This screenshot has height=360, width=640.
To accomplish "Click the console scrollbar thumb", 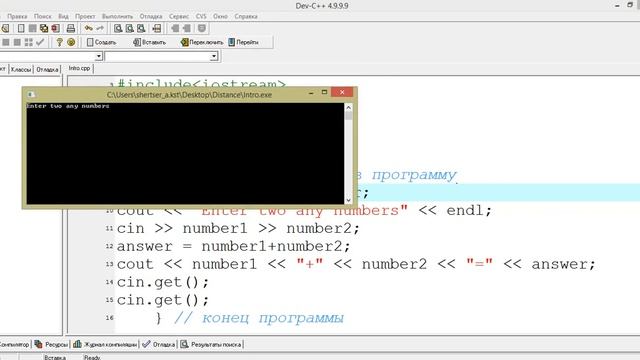I will (x=349, y=116).
